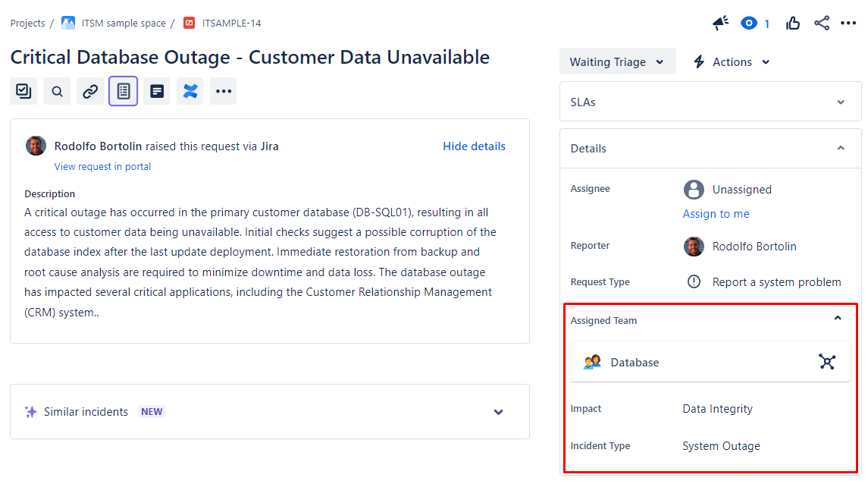Viewport: 868px width, 481px height.
Task: Expand the SLAs section
Action: tap(840, 102)
